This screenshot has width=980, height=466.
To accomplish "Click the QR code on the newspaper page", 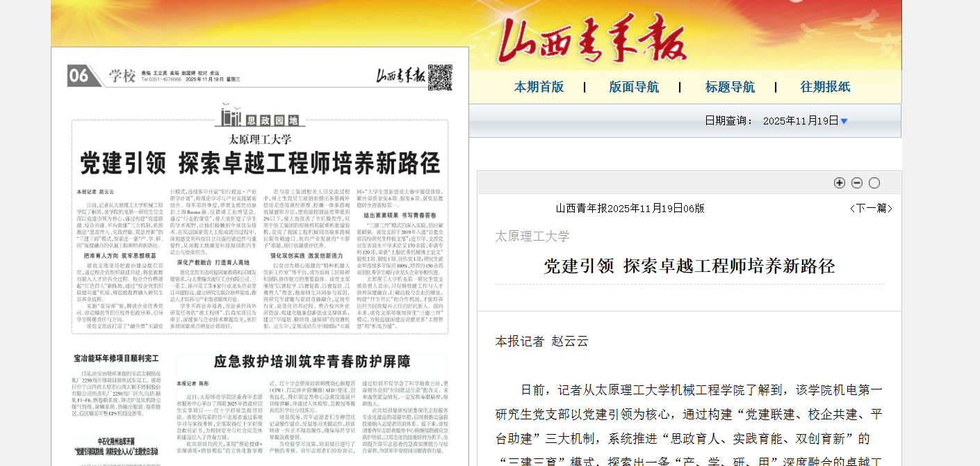I will tap(439, 76).
